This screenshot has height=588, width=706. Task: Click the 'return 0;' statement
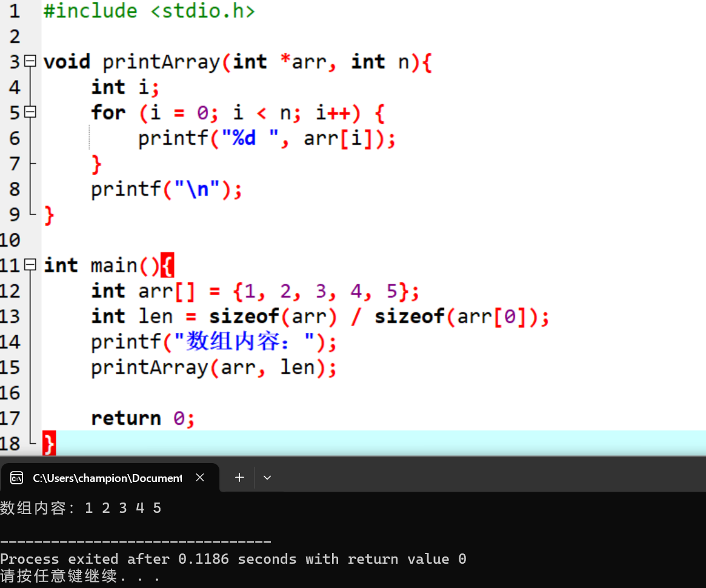tap(143, 419)
